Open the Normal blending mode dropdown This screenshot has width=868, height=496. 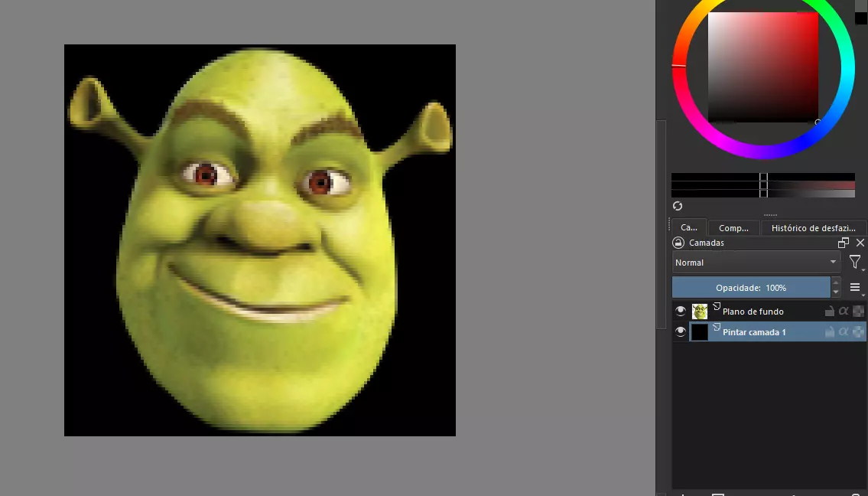coord(756,262)
